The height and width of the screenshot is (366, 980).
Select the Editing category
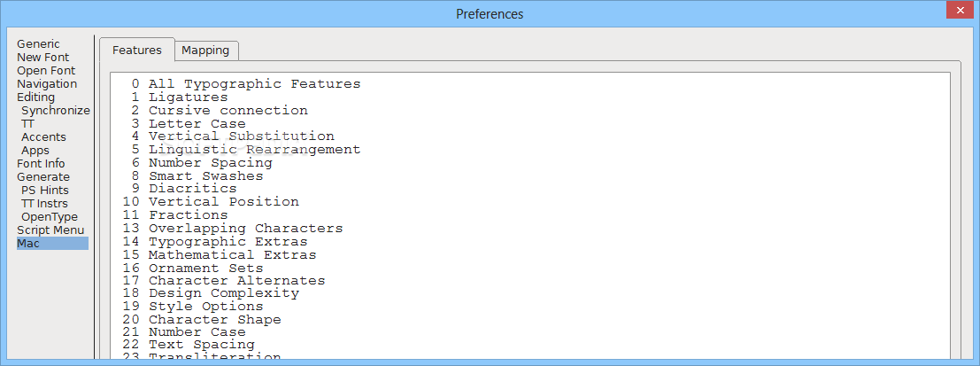35,97
